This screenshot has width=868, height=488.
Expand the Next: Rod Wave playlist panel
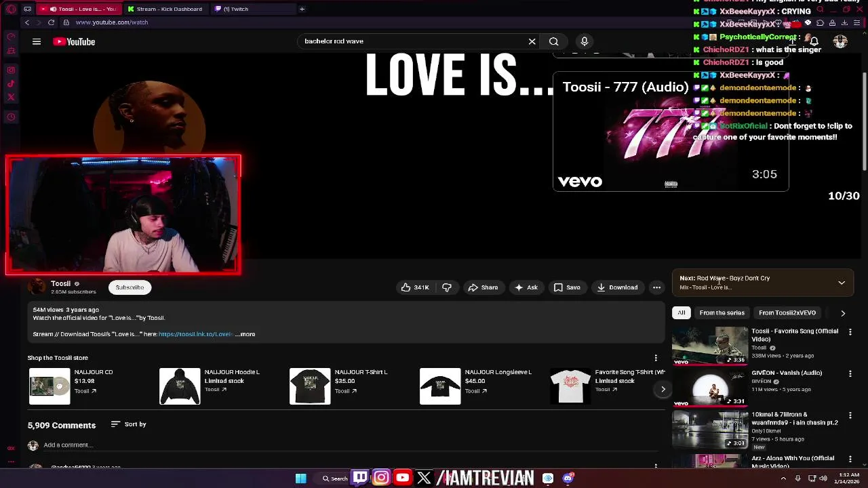(x=842, y=283)
